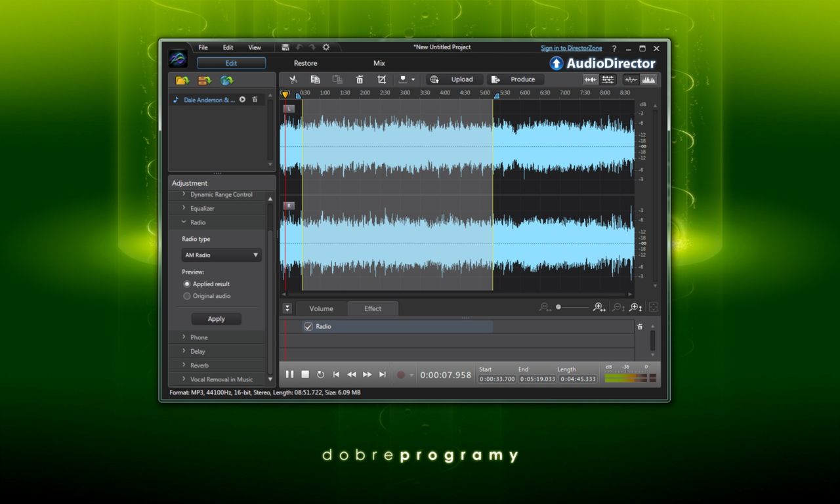Switch to spectral frequency view icon
This screenshot has height=504, width=840.
point(648,79)
